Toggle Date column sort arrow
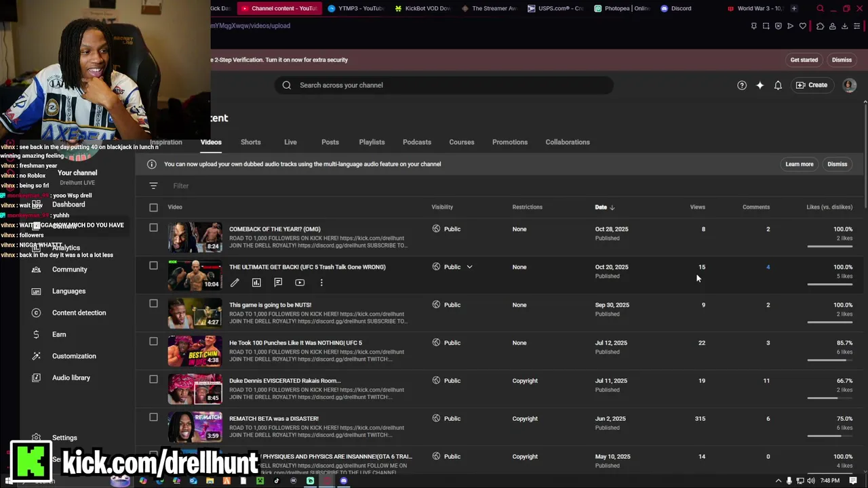 (612, 207)
